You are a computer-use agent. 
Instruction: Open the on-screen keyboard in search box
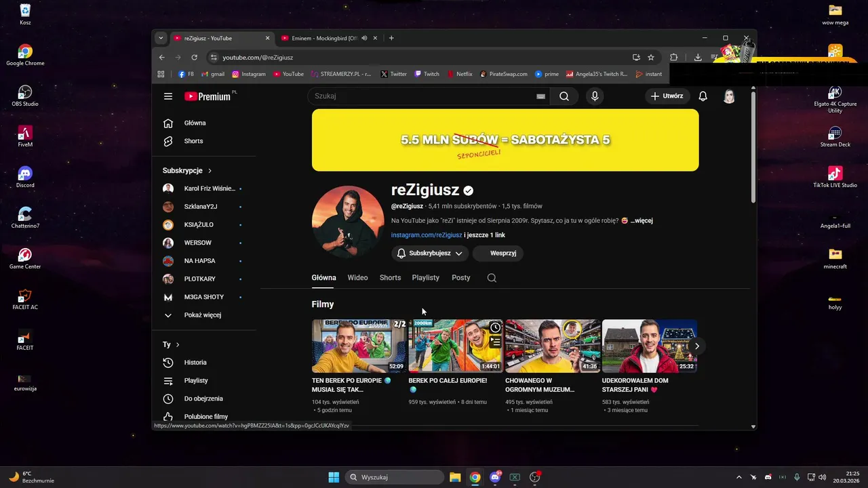tap(540, 96)
